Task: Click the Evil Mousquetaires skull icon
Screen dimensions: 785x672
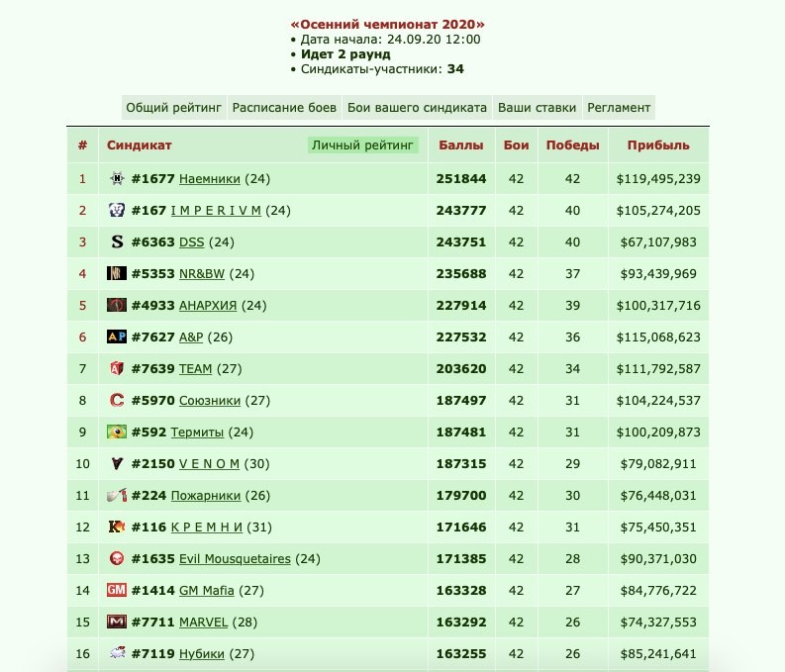Action: click(x=117, y=558)
